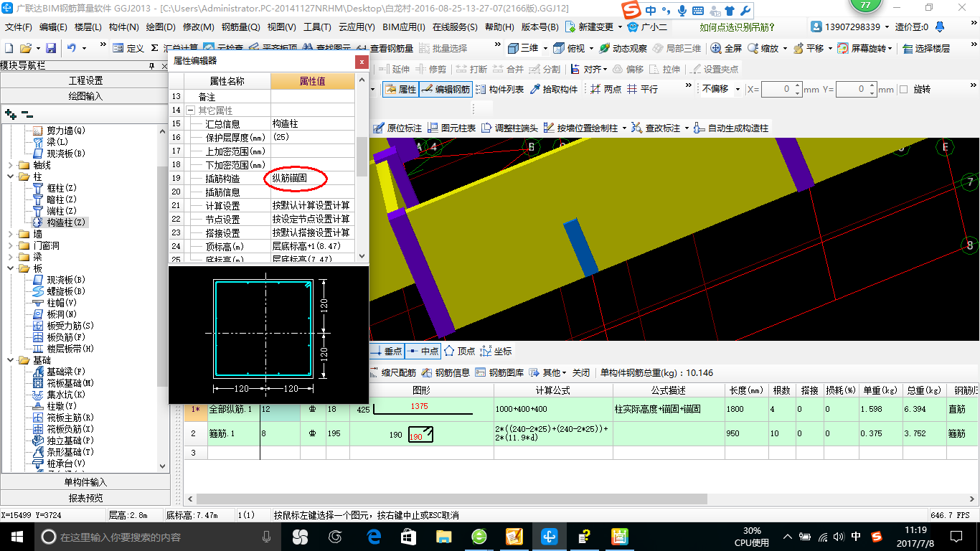Click the X offset input field

[x=782, y=90]
